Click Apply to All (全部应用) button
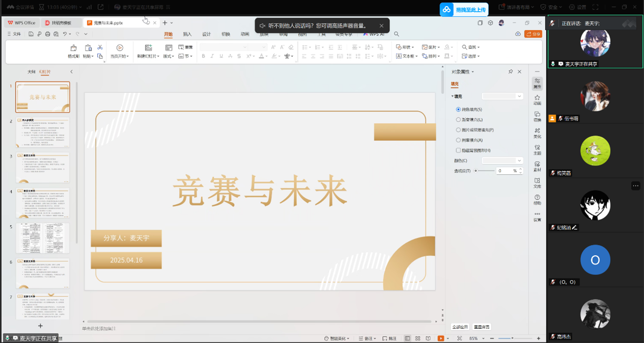This screenshot has width=644, height=343. pos(460,327)
